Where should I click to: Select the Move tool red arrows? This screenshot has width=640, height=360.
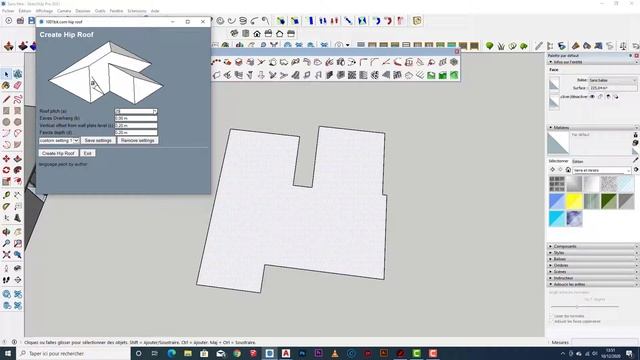[x=6, y=158]
